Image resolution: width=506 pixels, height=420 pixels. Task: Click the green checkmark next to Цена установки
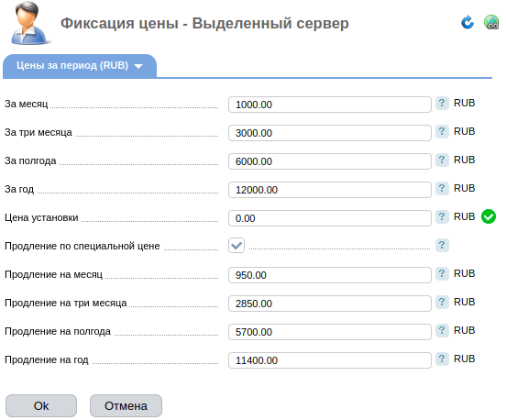point(489,216)
